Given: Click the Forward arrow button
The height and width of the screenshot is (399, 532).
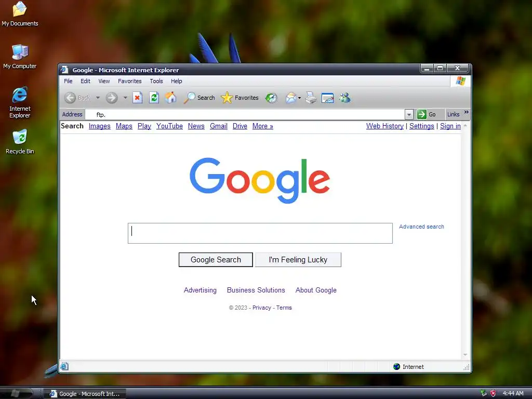Looking at the screenshot, I should point(111,98).
